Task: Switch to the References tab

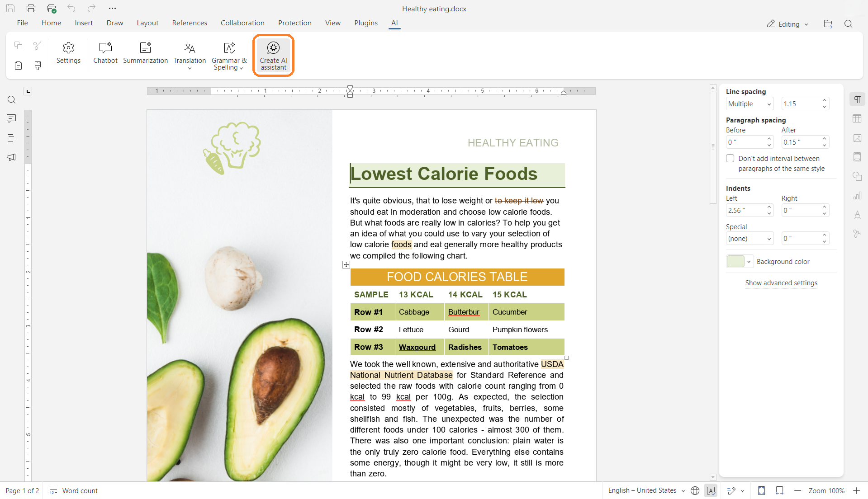Action: 190,23
